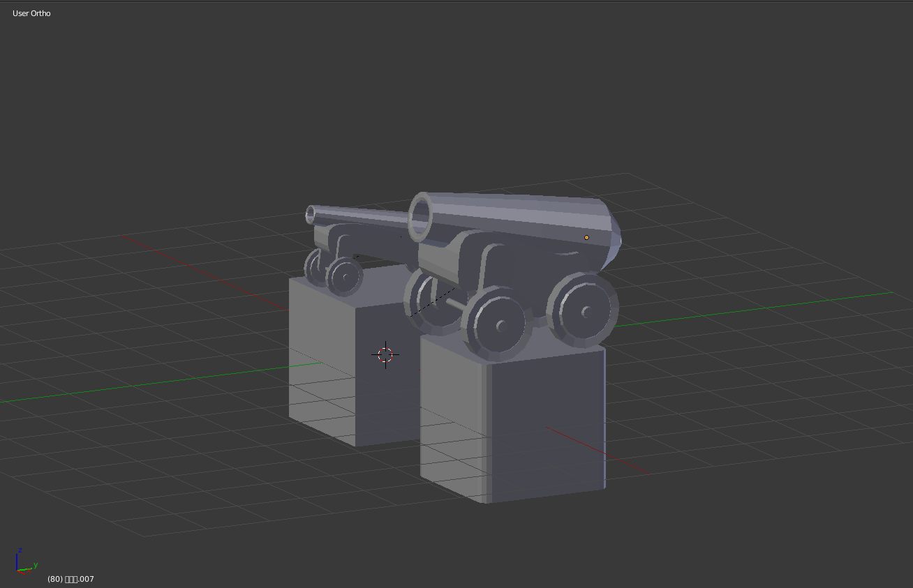Select the front wheel of the small cannon
Viewport: 913px width, 588px height.
pyautogui.click(x=344, y=276)
